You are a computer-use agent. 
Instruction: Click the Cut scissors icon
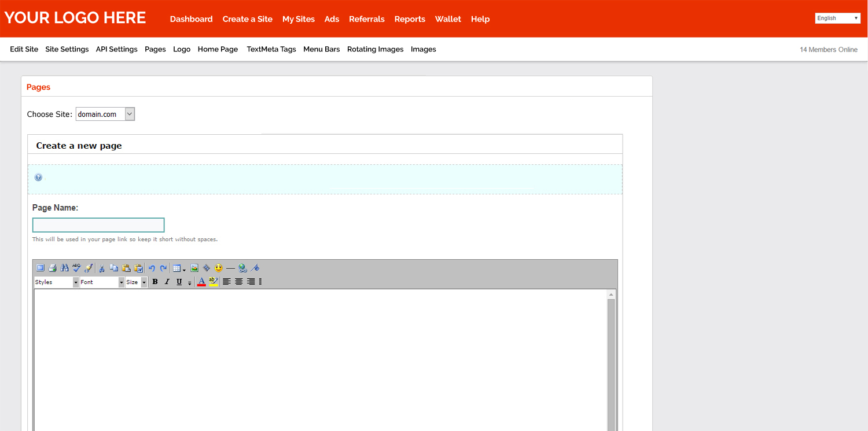point(102,268)
